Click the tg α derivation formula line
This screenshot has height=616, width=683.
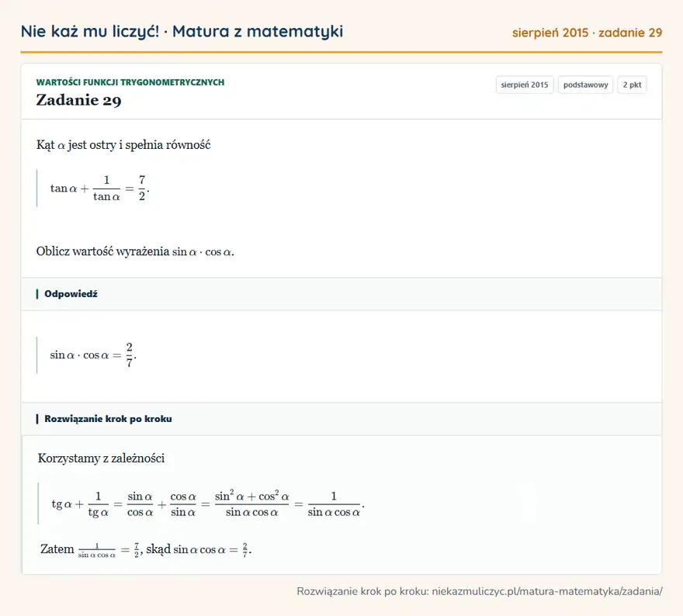208,504
